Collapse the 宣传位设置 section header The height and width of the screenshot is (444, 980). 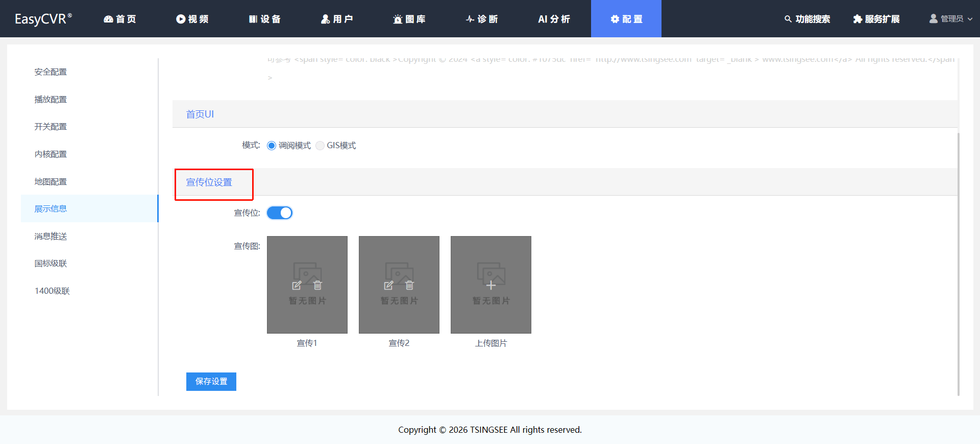click(x=209, y=182)
